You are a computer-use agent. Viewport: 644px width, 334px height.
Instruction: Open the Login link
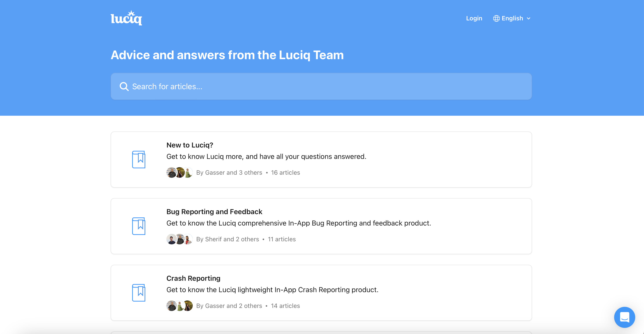474,18
